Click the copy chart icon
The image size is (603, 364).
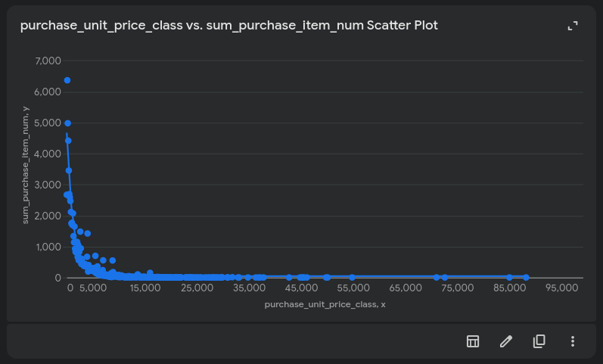click(539, 341)
